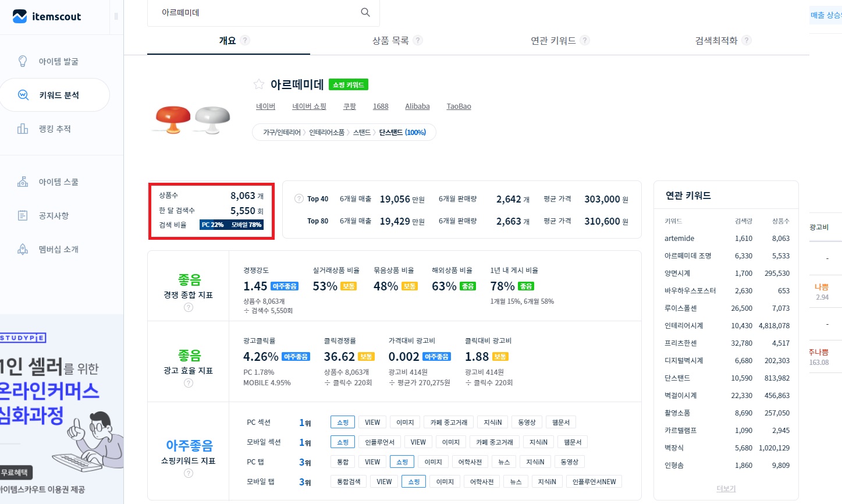Click the 검색량 column header

tap(743, 221)
